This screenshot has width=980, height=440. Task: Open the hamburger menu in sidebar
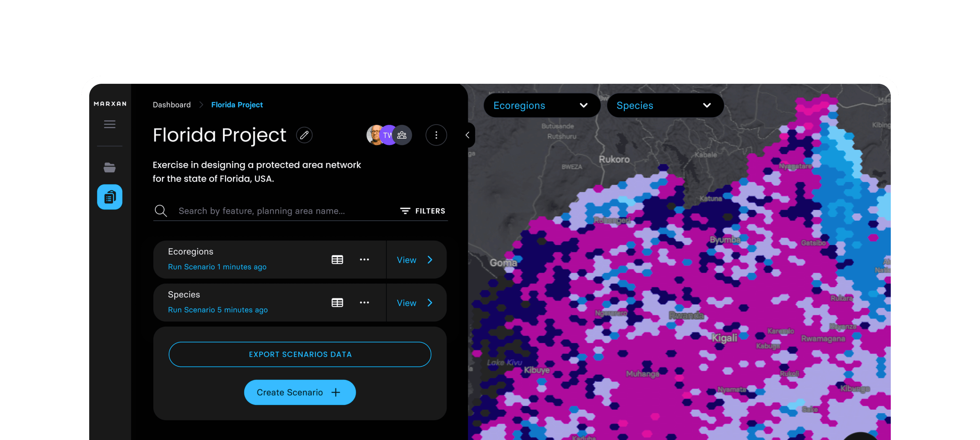tap(110, 124)
